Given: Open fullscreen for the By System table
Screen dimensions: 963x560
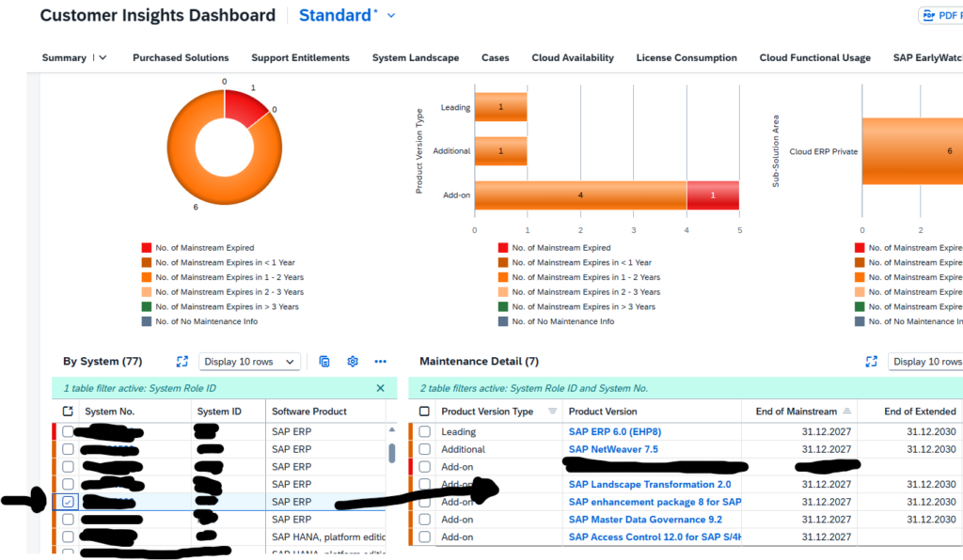Looking at the screenshot, I should [x=182, y=362].
